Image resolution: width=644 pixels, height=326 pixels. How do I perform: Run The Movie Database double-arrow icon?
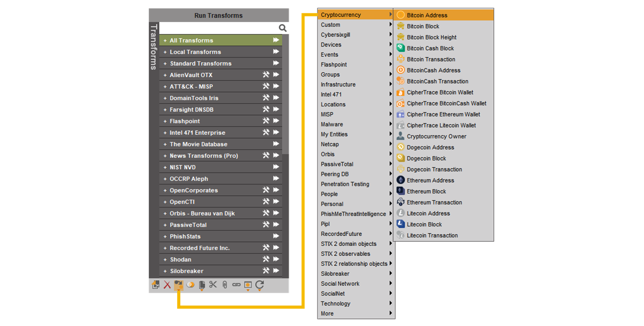tap(276, 144)
